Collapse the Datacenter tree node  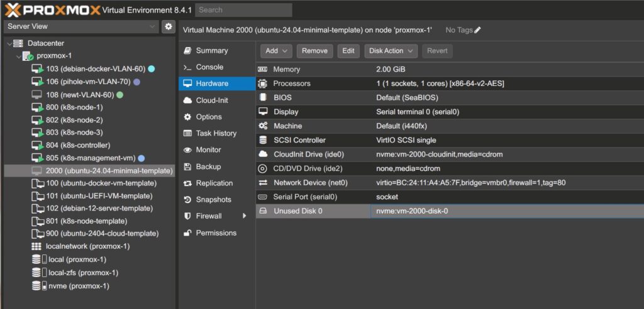[9, 43]
